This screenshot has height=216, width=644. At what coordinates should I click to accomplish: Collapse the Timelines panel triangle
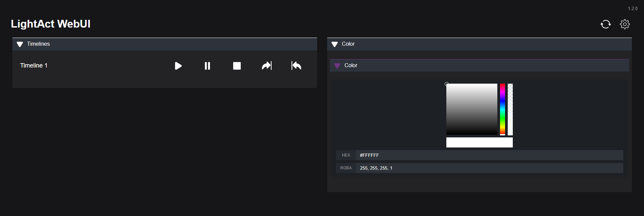point(20,44)
